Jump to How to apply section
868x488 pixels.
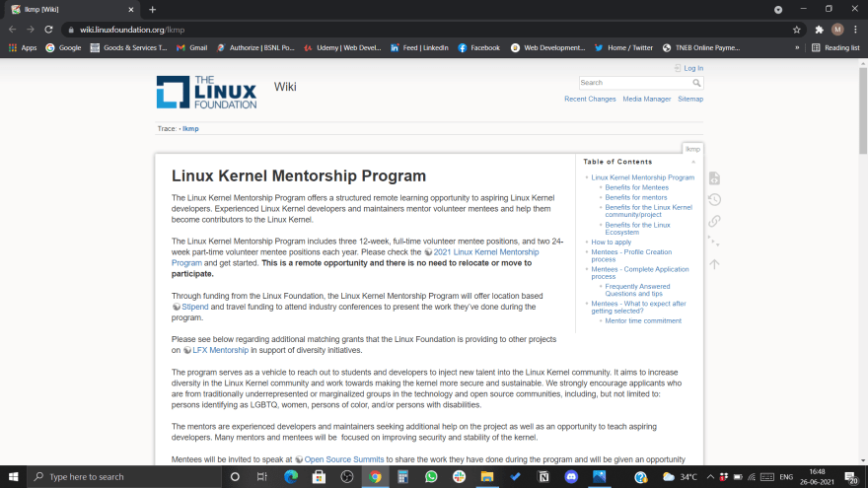612,243
